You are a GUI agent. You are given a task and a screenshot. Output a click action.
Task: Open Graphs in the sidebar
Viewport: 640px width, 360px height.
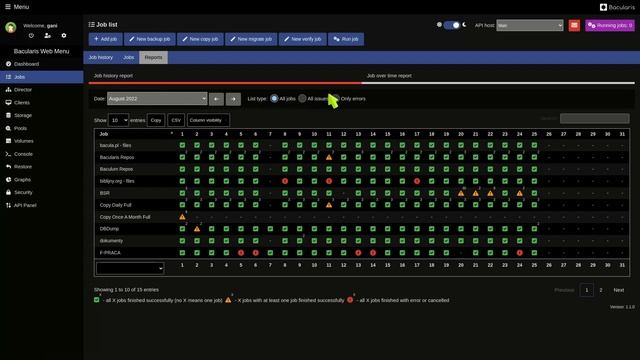[42, 180]
